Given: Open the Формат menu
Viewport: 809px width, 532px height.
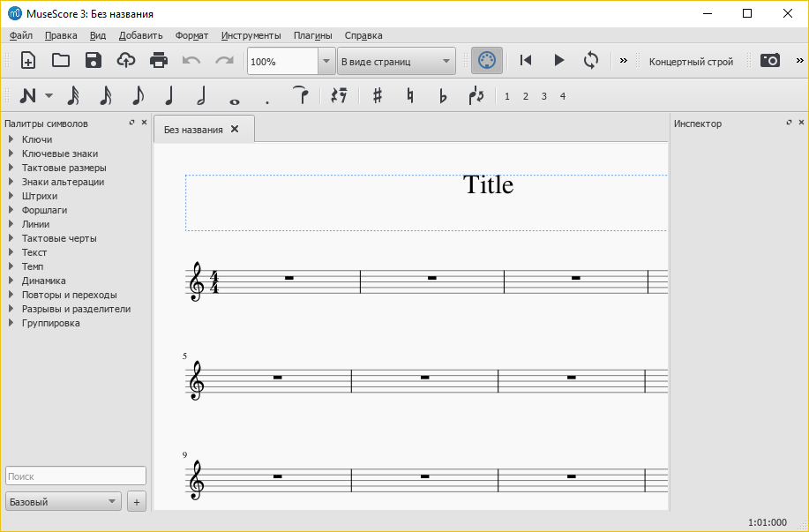Looking at the screenshot, I should click(191, 35).
